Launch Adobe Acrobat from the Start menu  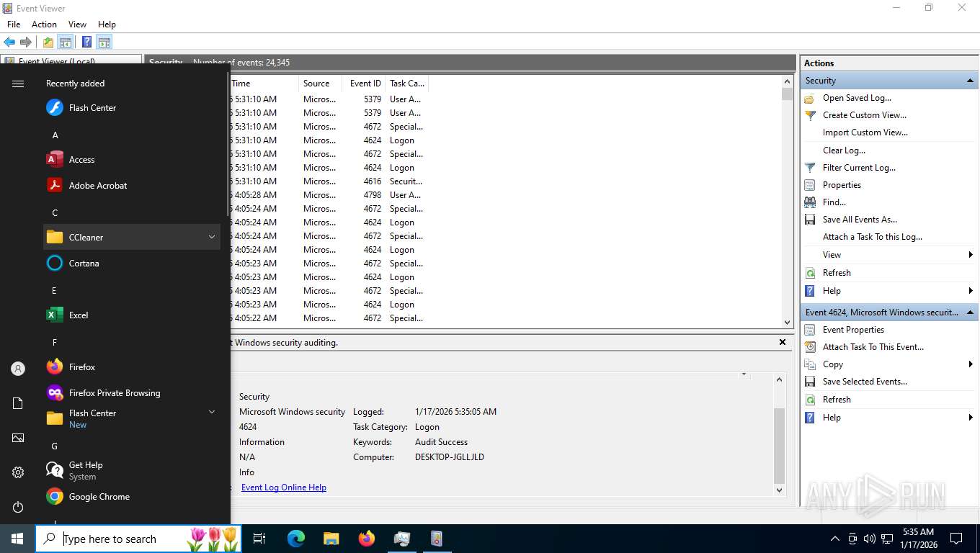132,186
